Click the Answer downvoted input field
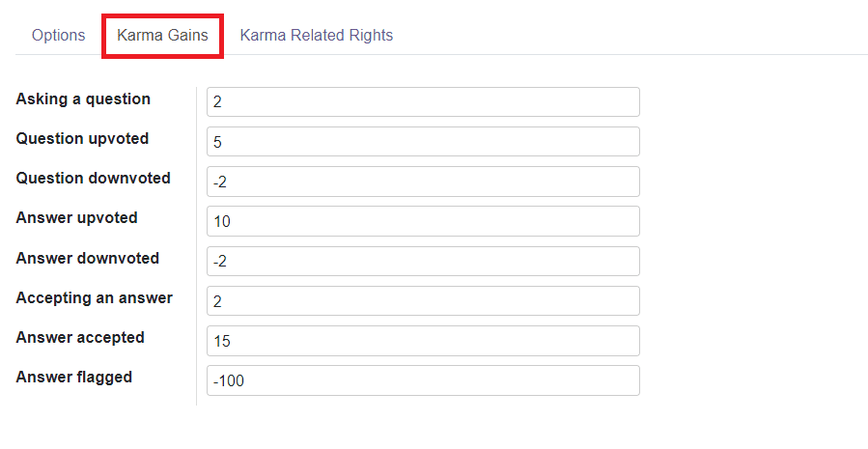 (x=423, y=261)
